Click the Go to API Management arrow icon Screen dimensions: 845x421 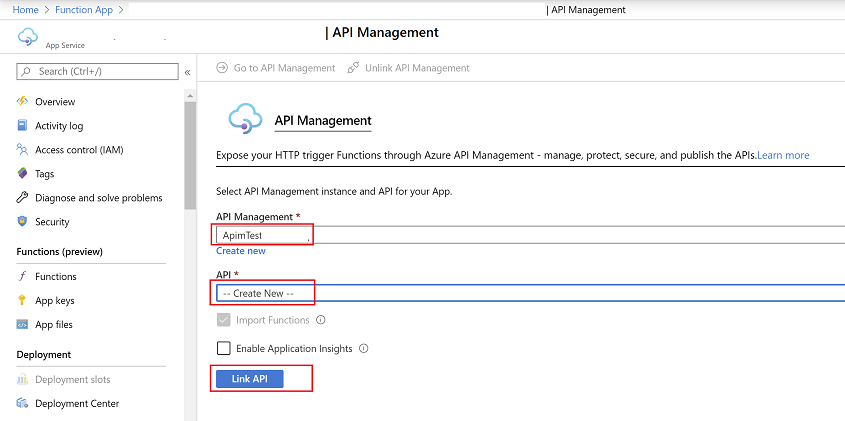point(221,68)
